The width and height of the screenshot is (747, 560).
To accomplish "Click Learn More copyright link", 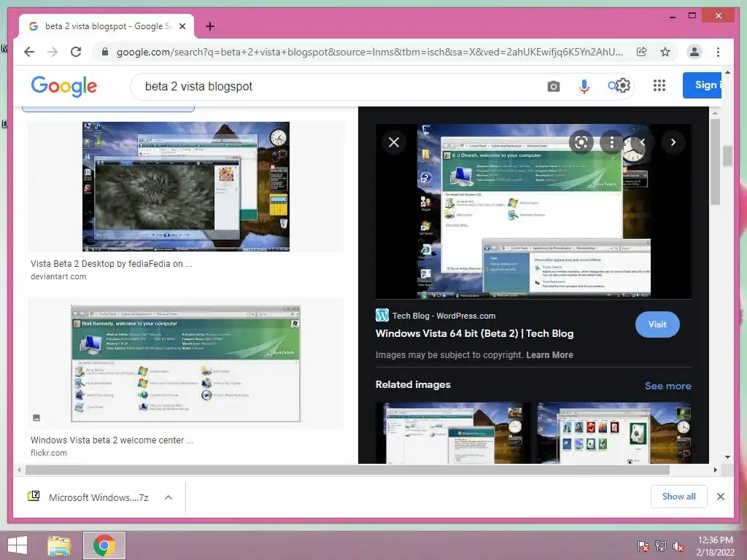I will tap(549, 355).
